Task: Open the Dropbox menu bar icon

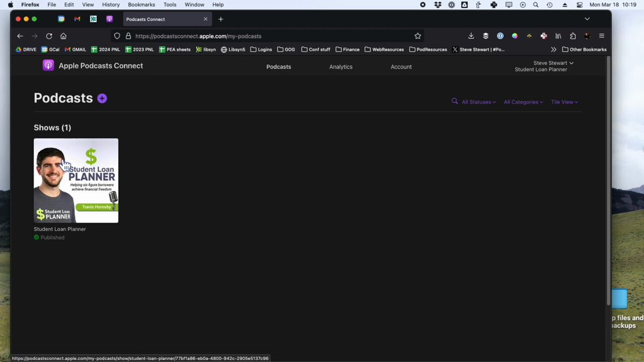Action: pyautogui.click(x=438, y=4)
